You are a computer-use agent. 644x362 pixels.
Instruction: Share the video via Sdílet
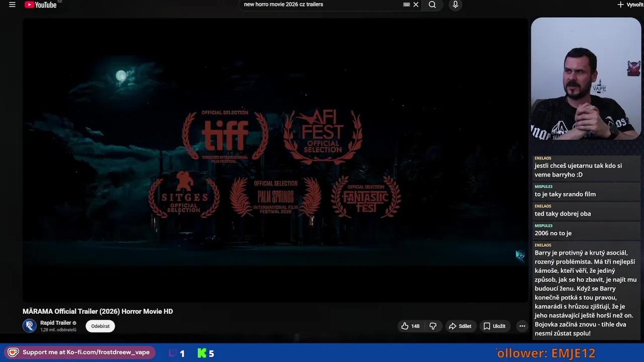coord(460,326)
